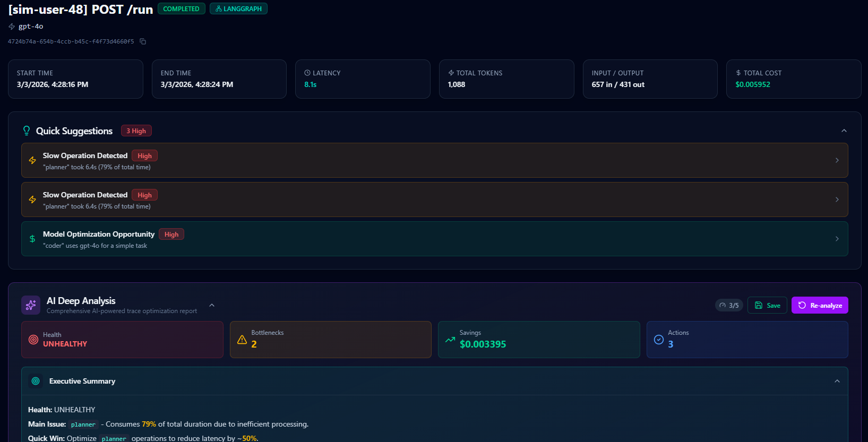Viewport: 868px width, 442px height.
Task: Expand the Model Optimization Opportunity suggestion
Action: [x=837, y=239]
